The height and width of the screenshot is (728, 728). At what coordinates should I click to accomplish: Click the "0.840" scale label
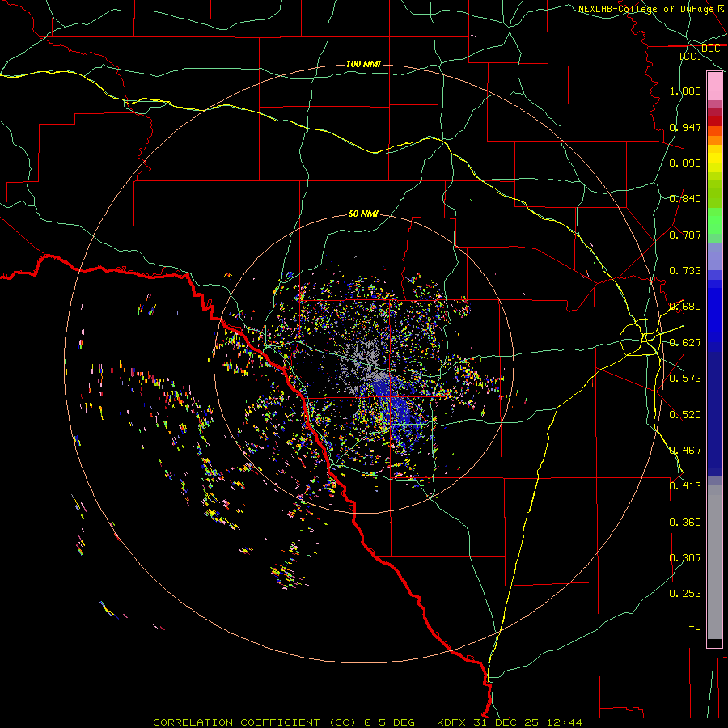point(685,199)
